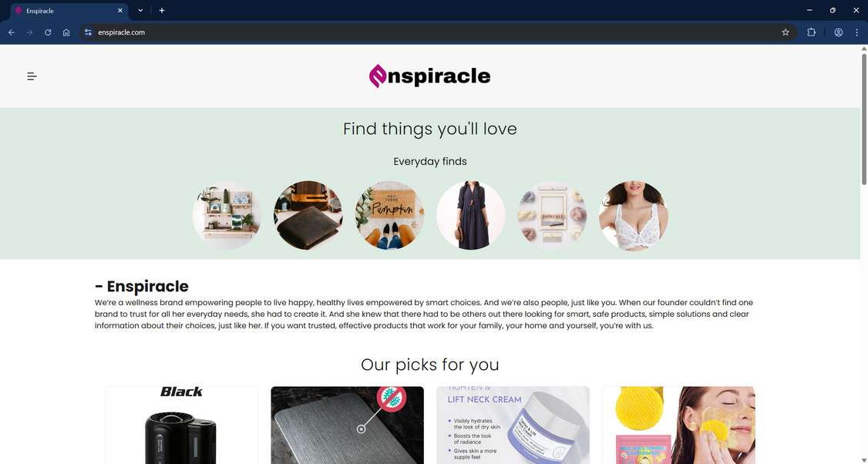Open the Pumpkin doormat category circle
The width and height of the screenshot is (868, 464).
click(x=389, y=215)
